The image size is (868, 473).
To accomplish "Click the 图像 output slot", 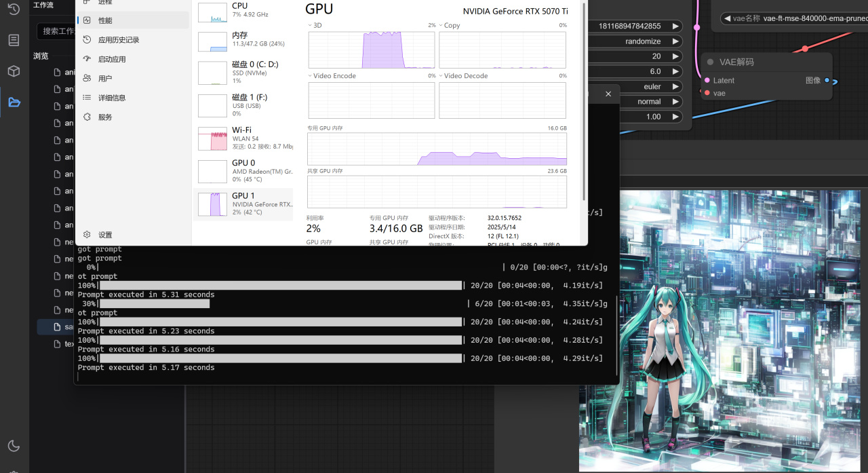I will coord(827,80).
